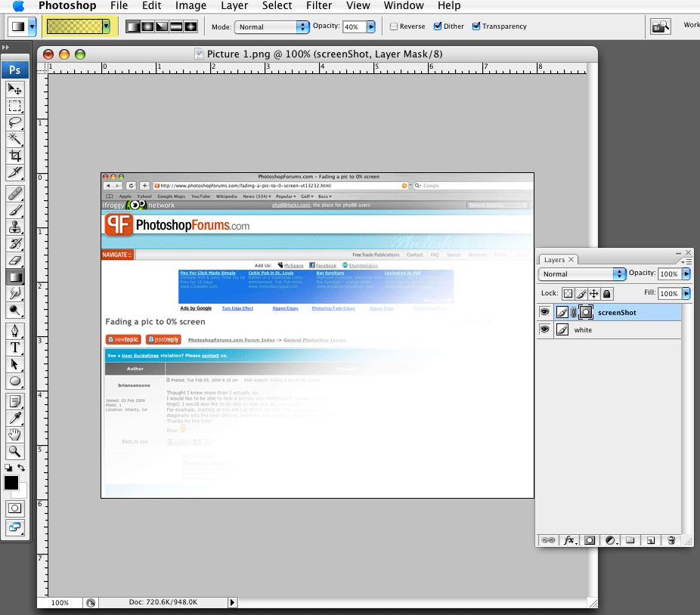Click the add layer style fx icon

click(x=569, y=540)
